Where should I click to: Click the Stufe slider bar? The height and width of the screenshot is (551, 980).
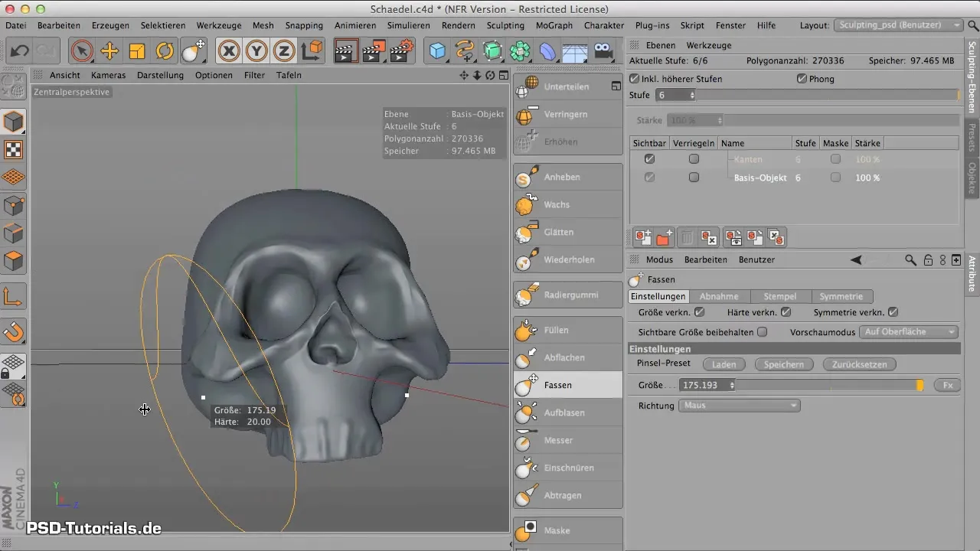[x=828, y=96]
